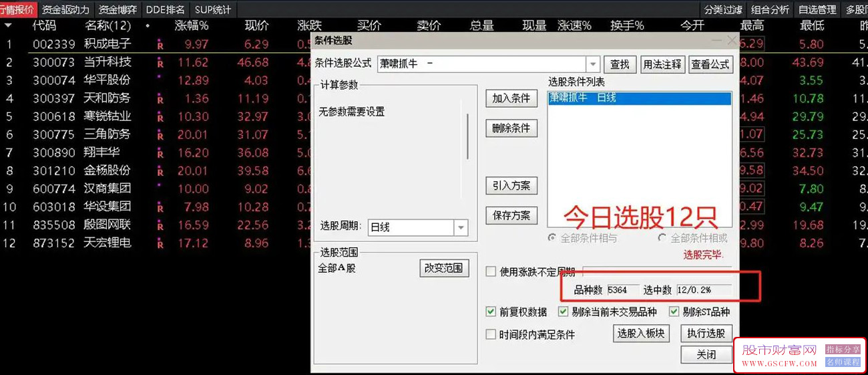Select the 全部条件相或 radio button
Viewport: 868px width, 375px height.
[x=662, y=238]
